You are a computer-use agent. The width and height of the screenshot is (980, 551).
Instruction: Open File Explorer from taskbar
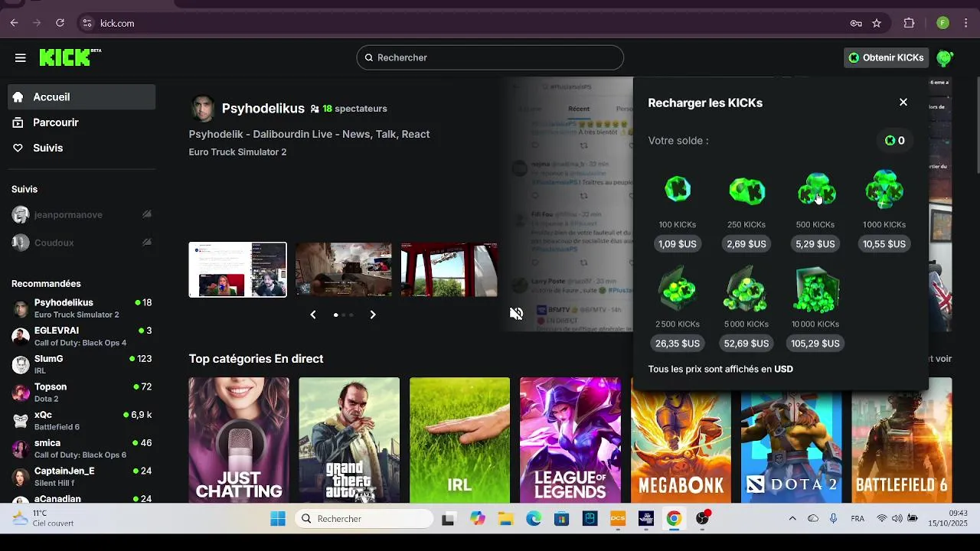[505, 519]
